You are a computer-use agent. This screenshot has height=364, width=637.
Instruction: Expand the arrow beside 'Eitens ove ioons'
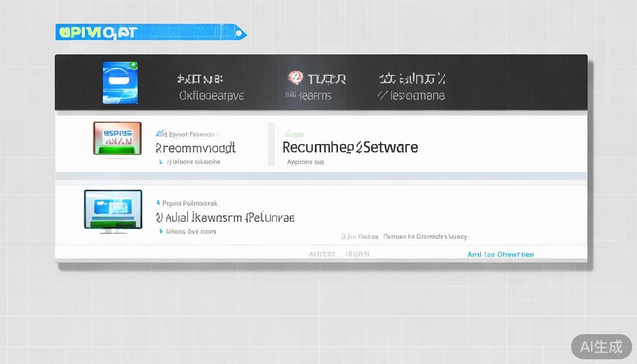[x=161, y=232]
